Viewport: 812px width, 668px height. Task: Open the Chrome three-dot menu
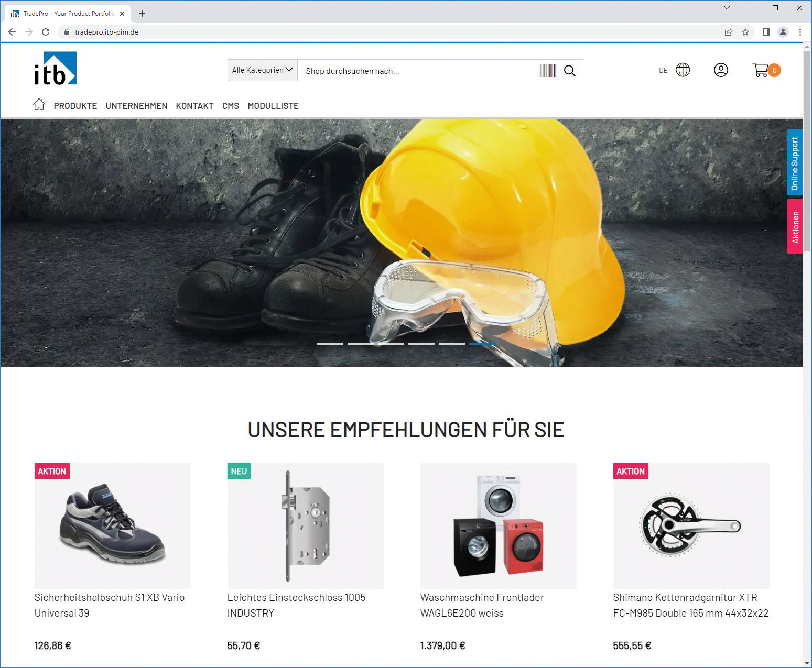click(x=800, y=32)
